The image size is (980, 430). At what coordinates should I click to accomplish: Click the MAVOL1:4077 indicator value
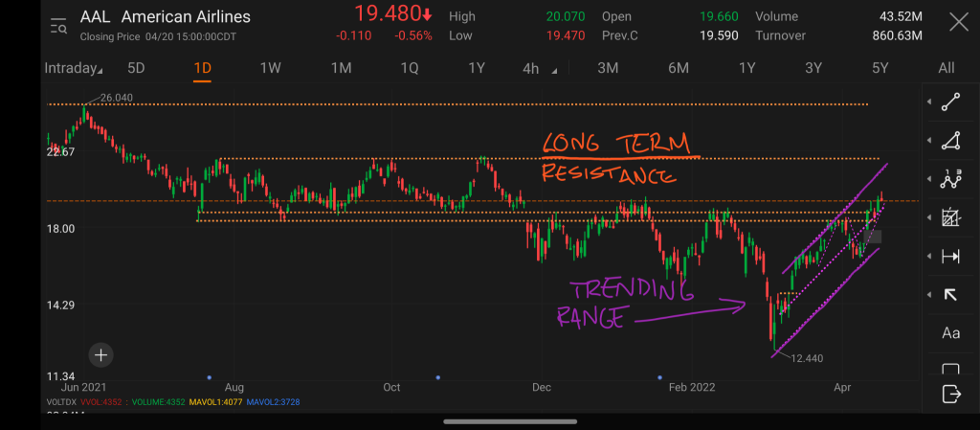point(215,402)
